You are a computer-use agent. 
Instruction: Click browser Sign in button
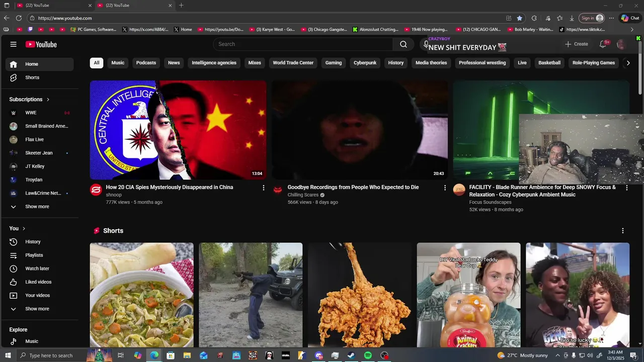pos(591,18)
